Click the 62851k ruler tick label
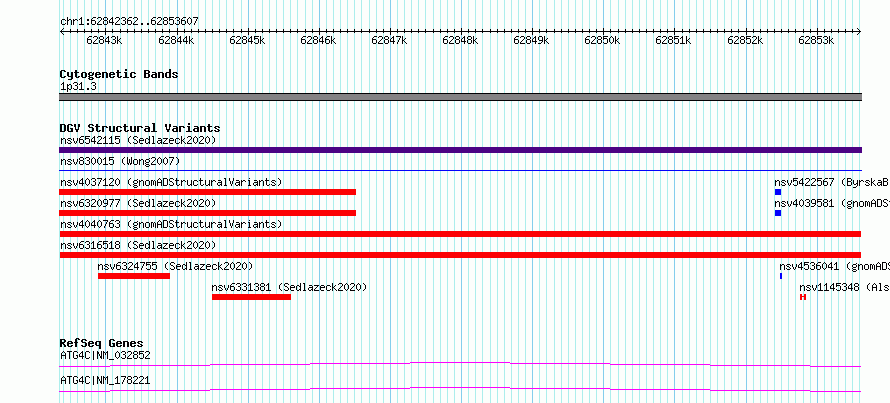The image size is (890, 403). (673, 40)
